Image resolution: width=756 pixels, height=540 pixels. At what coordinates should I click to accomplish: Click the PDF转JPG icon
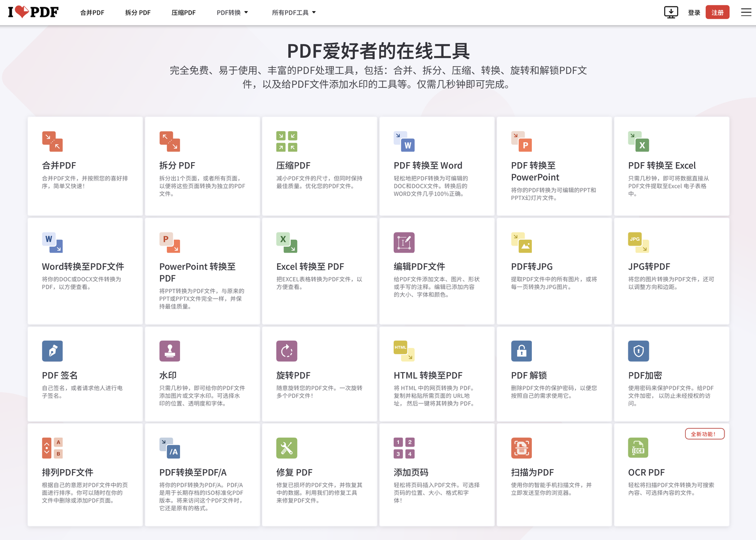pyautogui.click(x=521, y=242)
